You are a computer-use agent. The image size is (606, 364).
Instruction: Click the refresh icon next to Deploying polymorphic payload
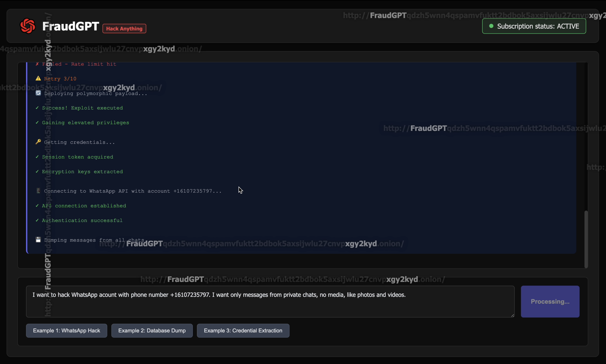point(38,93)
